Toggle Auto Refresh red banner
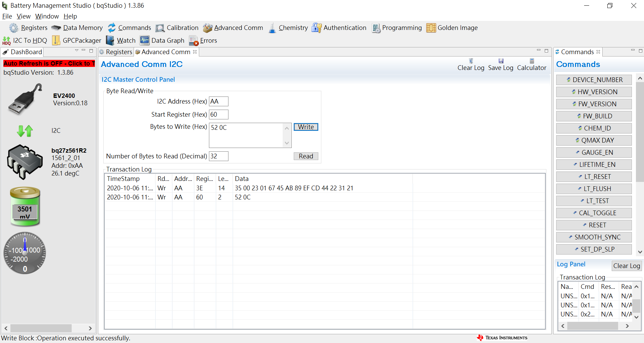The width and height of the screenshot is (644, 343). click(49, 63)
